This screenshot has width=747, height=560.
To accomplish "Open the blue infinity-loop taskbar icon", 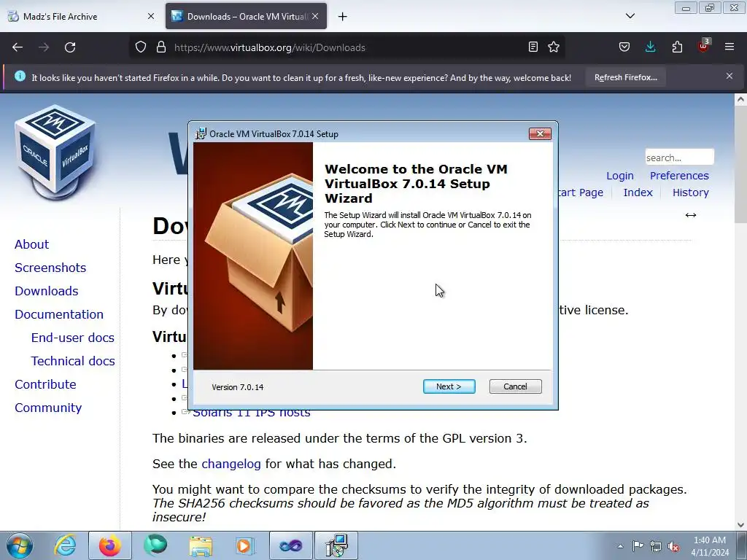I will coord(290,545).
